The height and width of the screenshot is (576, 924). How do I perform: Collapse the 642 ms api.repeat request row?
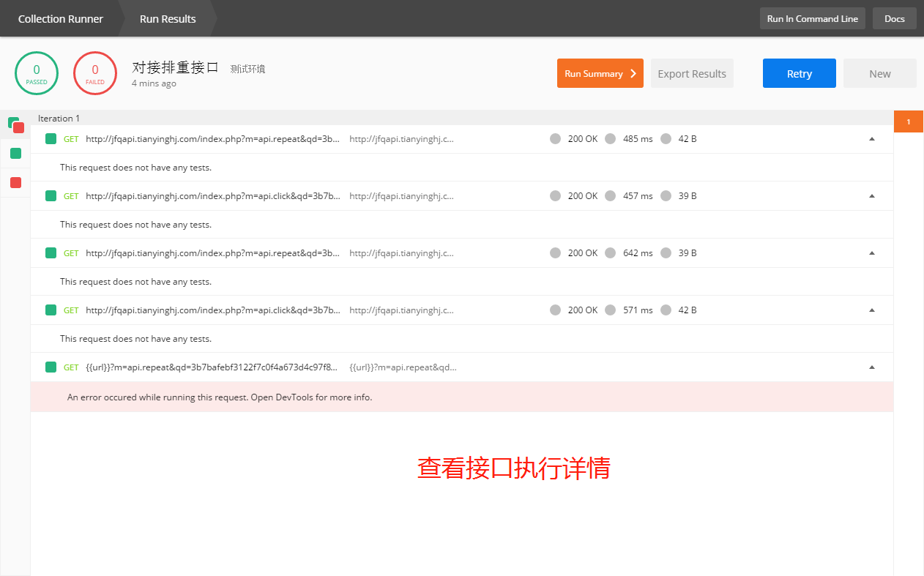pyautogui.click(x=871, y=252)
